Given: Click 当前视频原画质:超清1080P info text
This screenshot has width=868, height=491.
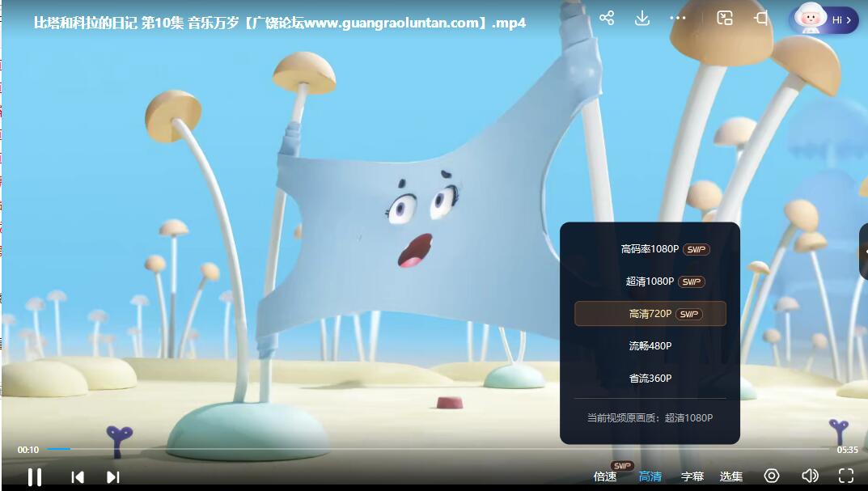Looking at the screenshot, I should click(x=650, y=418).
